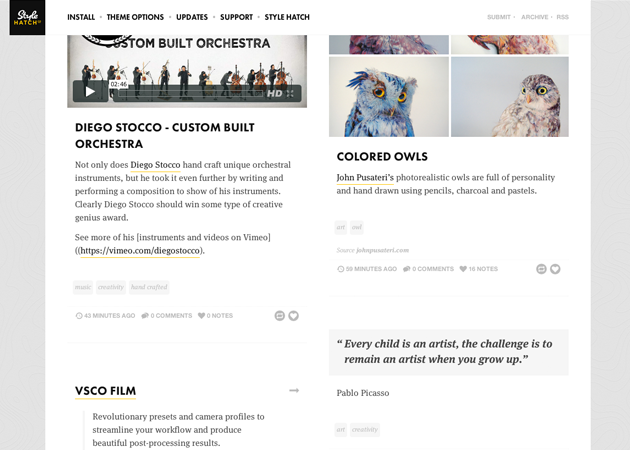Go to the Archive page
Image resolution: width=630 pixels, height=450 pixels.
[534, 17]
